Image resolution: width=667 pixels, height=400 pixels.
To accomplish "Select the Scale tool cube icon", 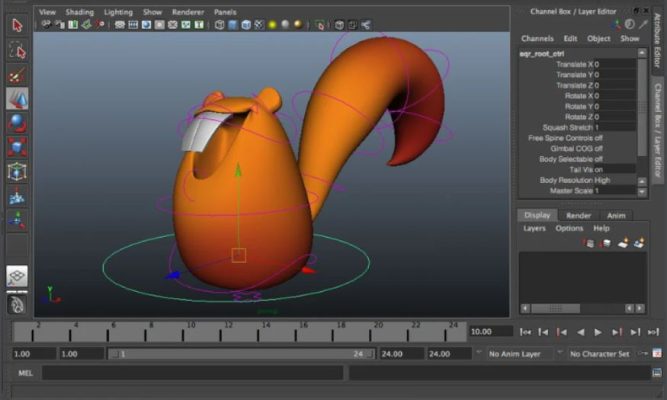I will [x=17, y=147].
